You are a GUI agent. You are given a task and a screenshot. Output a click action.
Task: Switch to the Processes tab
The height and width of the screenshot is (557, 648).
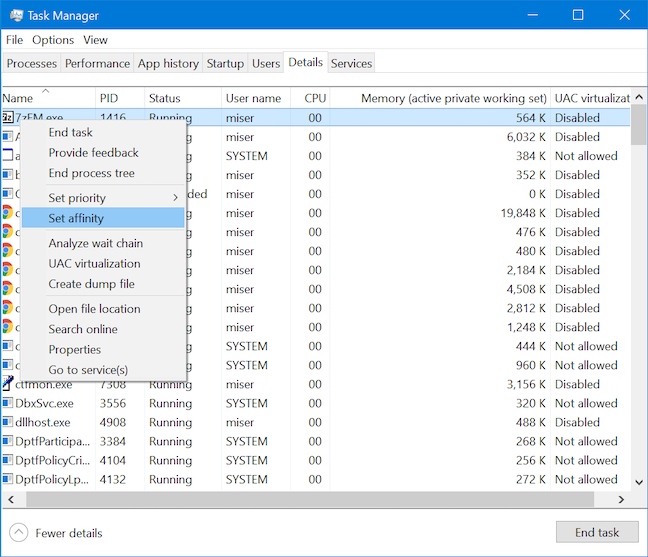coord(31,63)
